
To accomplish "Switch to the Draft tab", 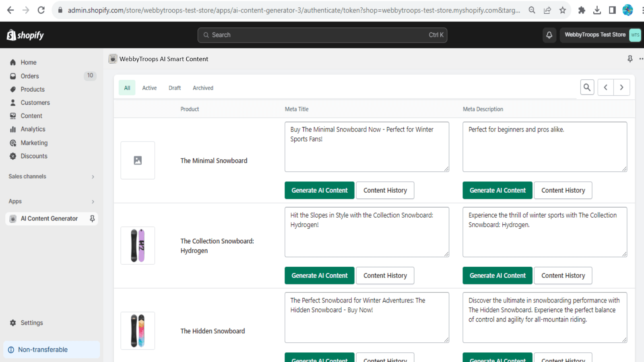I will (174, 88).
